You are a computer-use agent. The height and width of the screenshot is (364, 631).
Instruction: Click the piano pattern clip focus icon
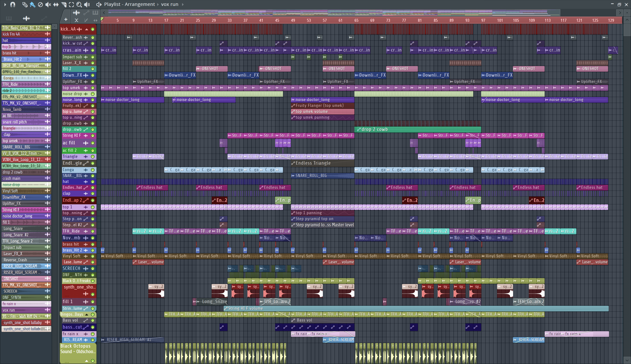coord(95,13)
